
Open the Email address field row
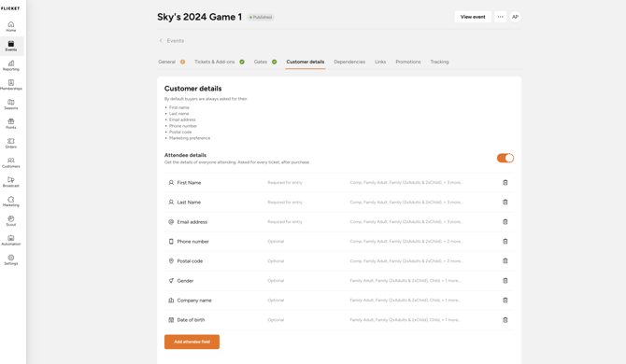[339, 222]
